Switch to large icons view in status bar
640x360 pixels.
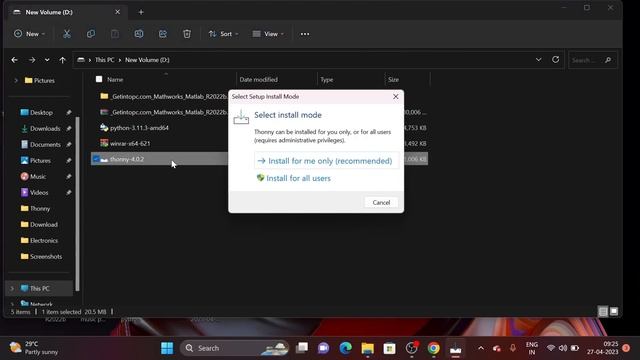click(x=613, y=312)
